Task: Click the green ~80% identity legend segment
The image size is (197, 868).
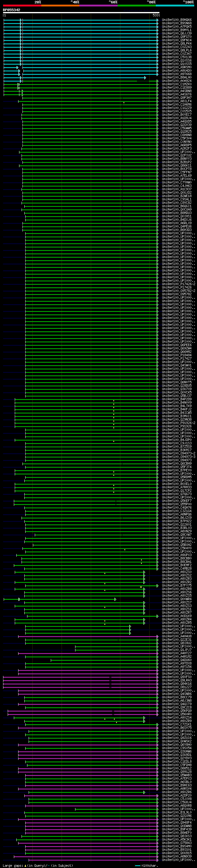Action: (x=137, y=6)
